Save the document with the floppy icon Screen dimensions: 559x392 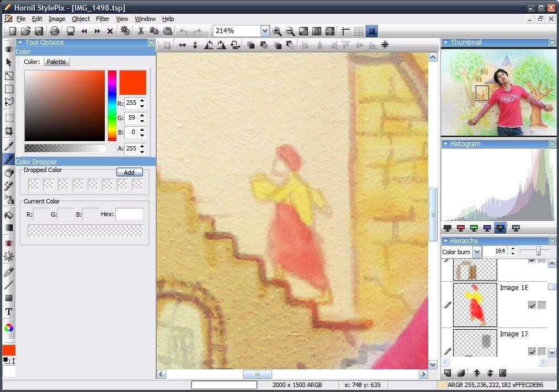39,31
